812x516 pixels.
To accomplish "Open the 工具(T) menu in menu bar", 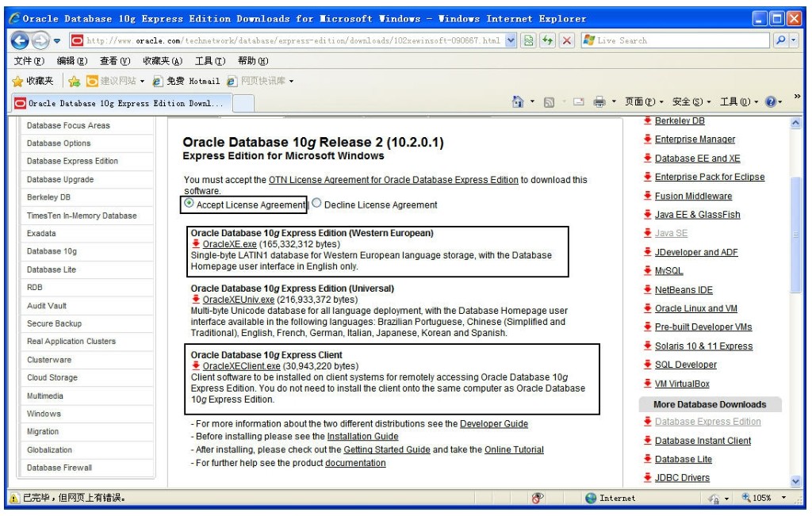I will 209,61.
